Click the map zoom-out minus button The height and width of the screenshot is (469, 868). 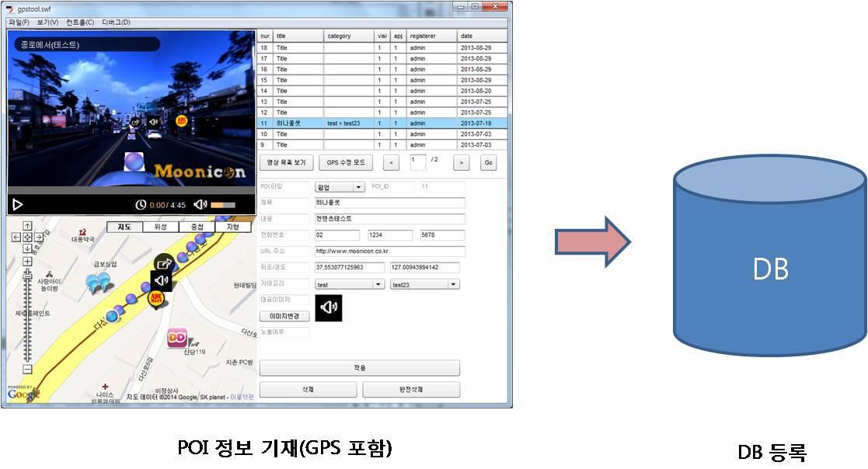pos(27,369)
